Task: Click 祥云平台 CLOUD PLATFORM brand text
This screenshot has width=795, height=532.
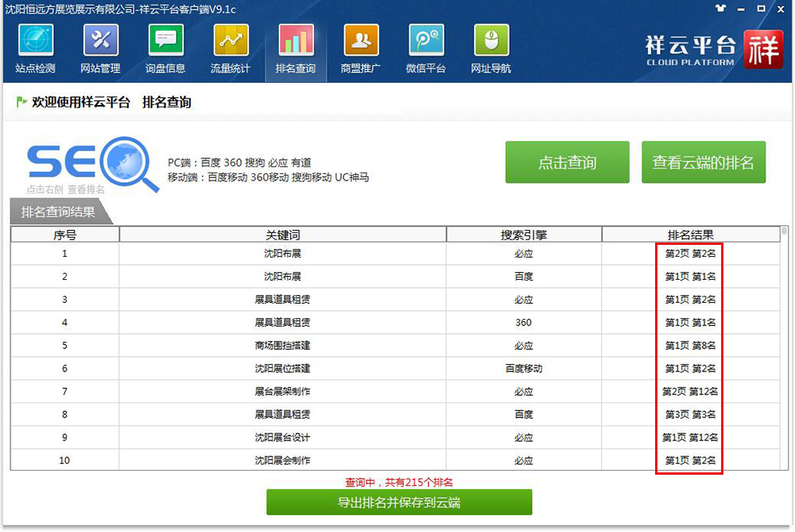Action: click(690, 51)
